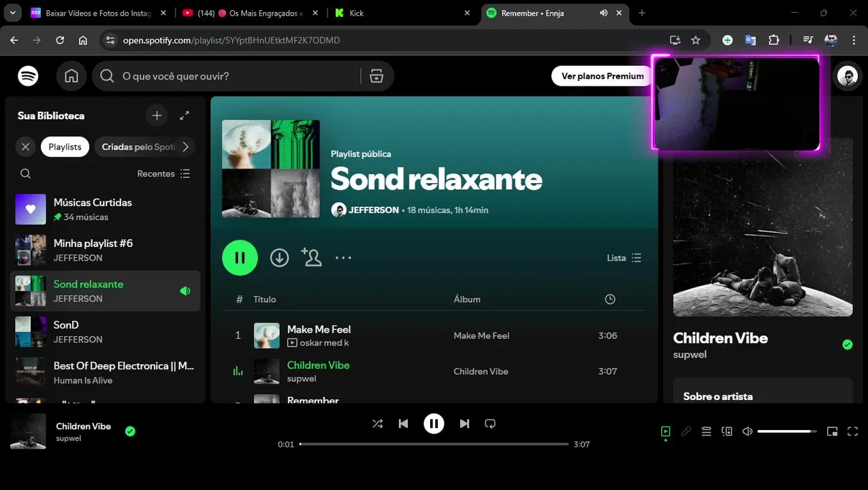This screenshot has height=490, width=868.
Task: Pause playlist with big green button
Action: 240,258
